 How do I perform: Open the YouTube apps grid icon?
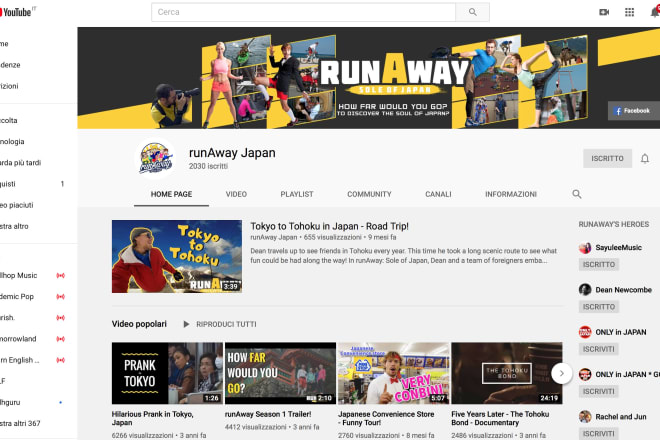click(629, 12)
